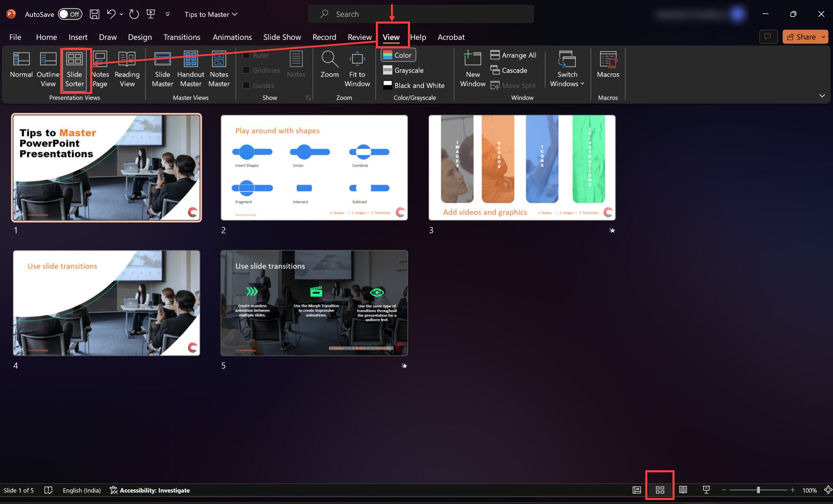Enable the Guides checkbox
Viewport: 833px width, 504px height.
[x=246, y=85]
